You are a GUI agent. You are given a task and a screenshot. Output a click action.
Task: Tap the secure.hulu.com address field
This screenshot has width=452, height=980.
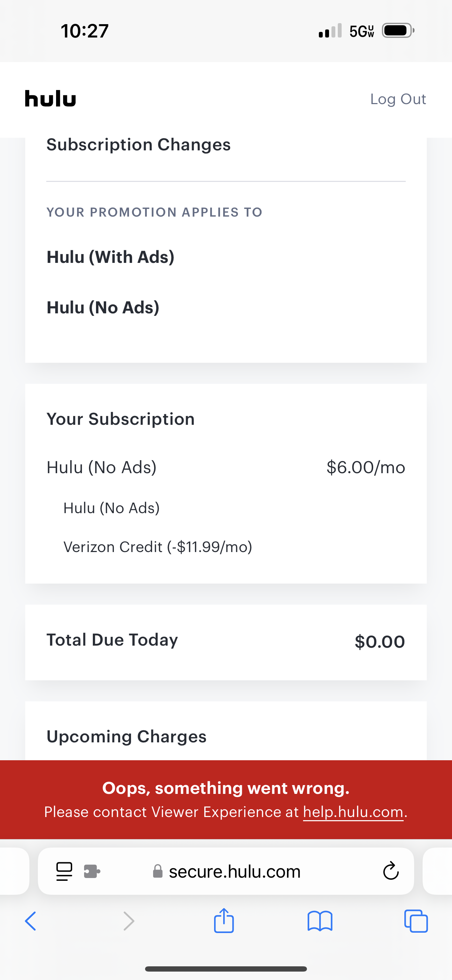tap(234, 872)
